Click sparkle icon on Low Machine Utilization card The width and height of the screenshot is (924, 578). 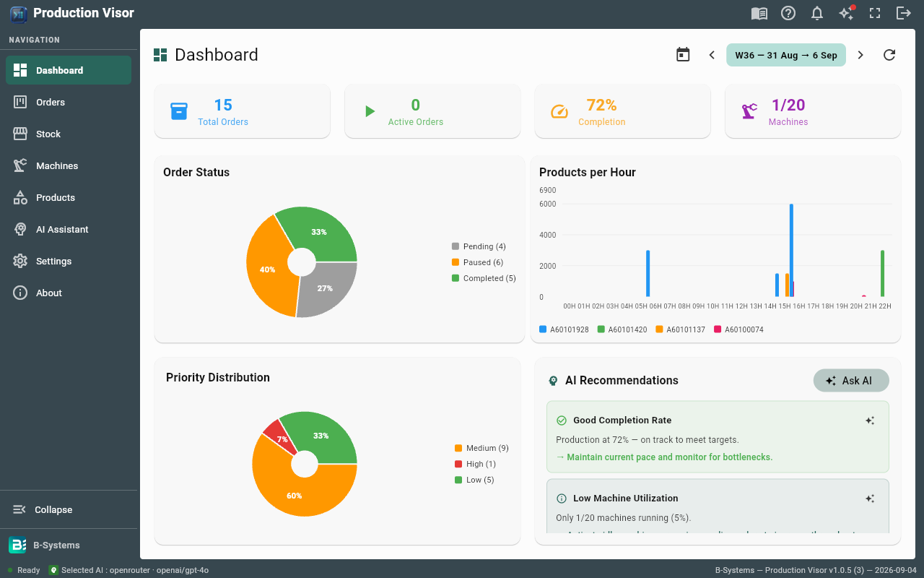point(870,499)
